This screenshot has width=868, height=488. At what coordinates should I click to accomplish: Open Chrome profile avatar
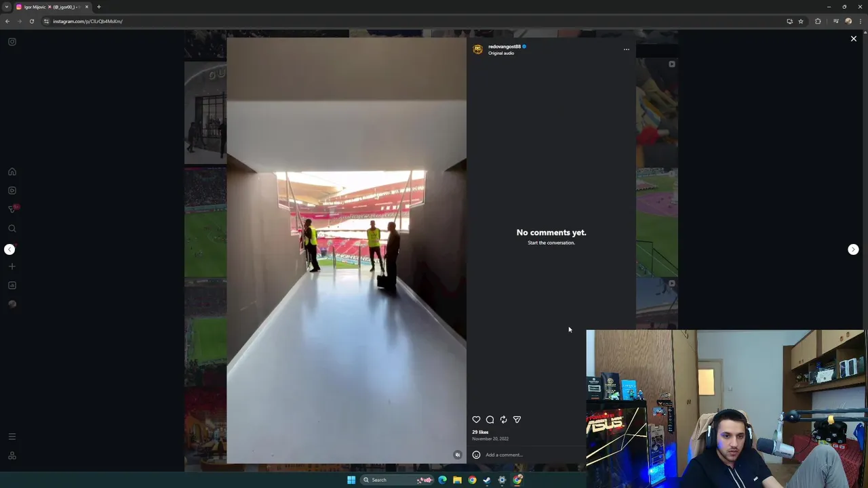[x=848, y=21]
